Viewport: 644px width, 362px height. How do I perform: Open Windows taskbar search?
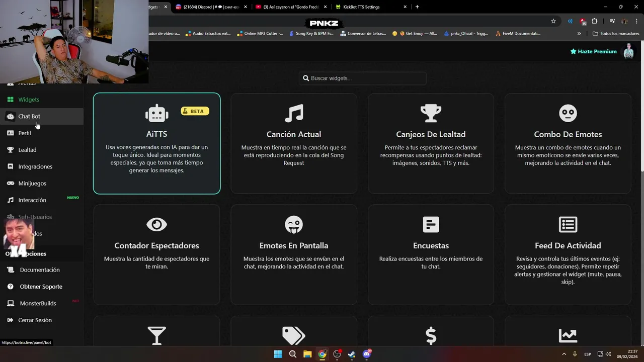click(x=293, y=354)
